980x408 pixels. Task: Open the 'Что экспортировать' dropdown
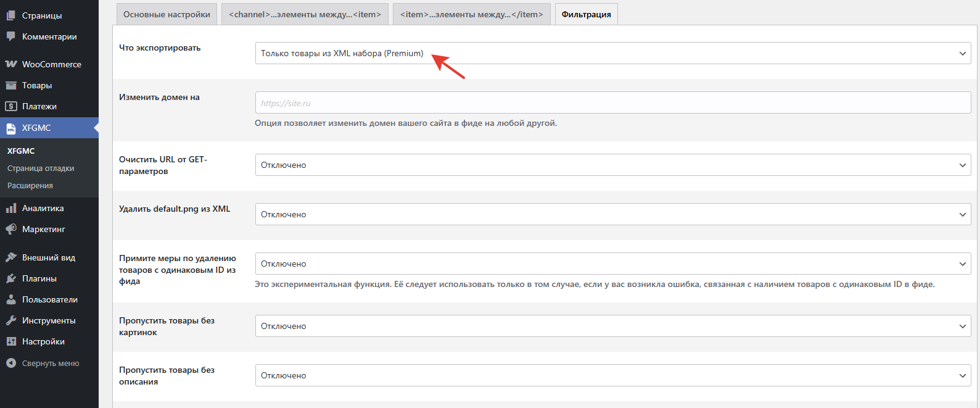click(612, 53)
